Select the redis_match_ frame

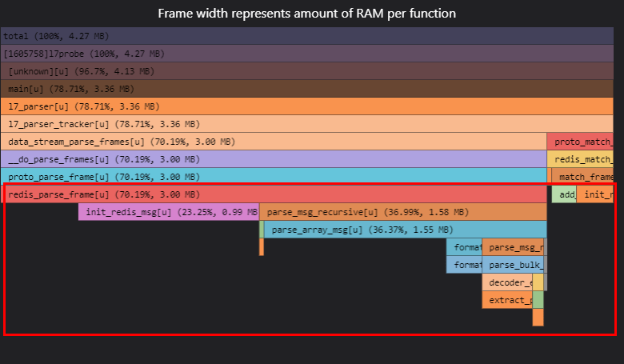pos(580,159)
